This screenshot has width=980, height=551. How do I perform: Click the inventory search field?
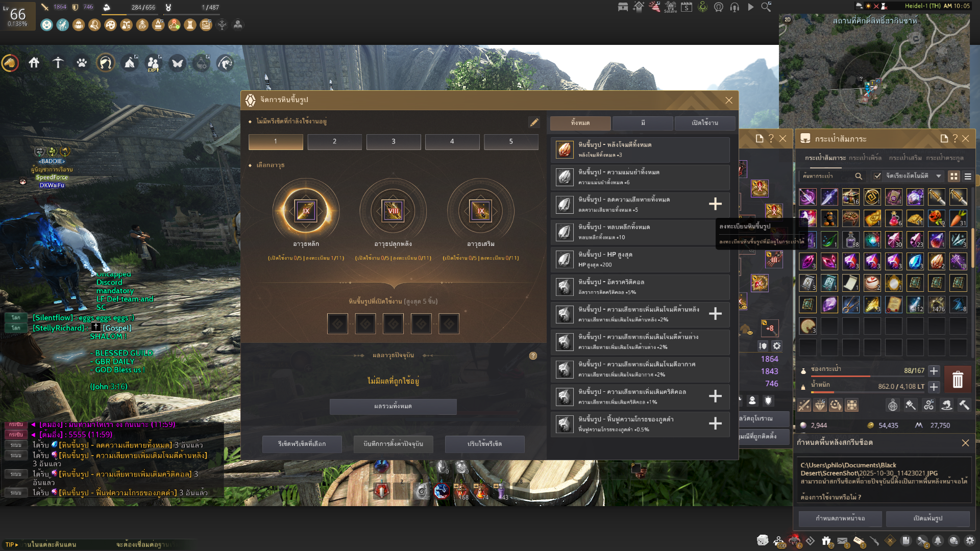[x=827, y=176]
